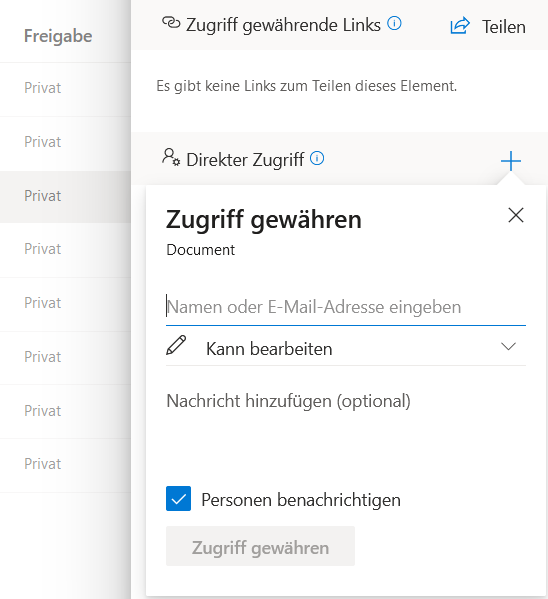This screenshot has width=548, height=599.
Task: Click the pencil icon next to Kann bearbeiten
Action: [176, 346]
